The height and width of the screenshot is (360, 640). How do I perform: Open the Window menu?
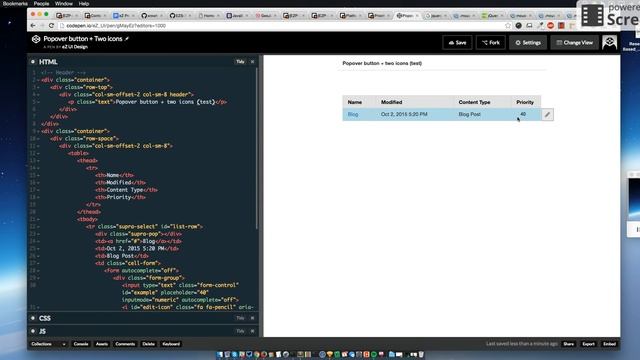(x=64, y=3)
